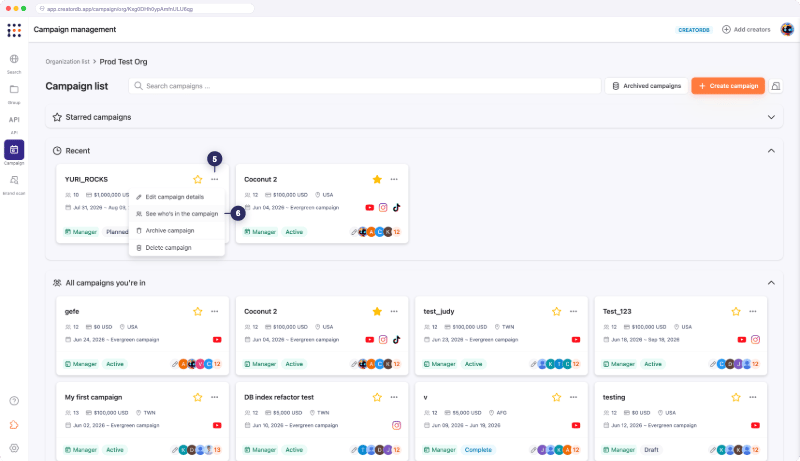Star the DB index refactor test campaign

tap(378, 397)
